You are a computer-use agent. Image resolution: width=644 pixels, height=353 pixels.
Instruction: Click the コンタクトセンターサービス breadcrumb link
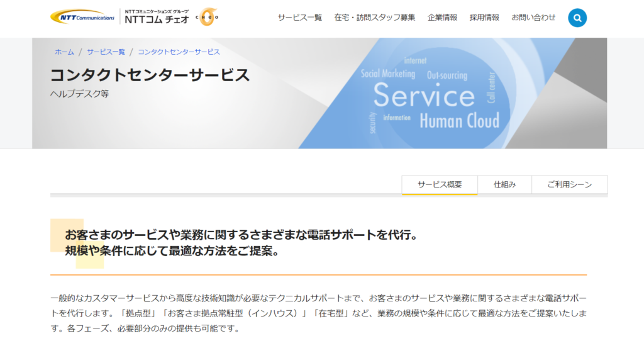tap(179, 52)
